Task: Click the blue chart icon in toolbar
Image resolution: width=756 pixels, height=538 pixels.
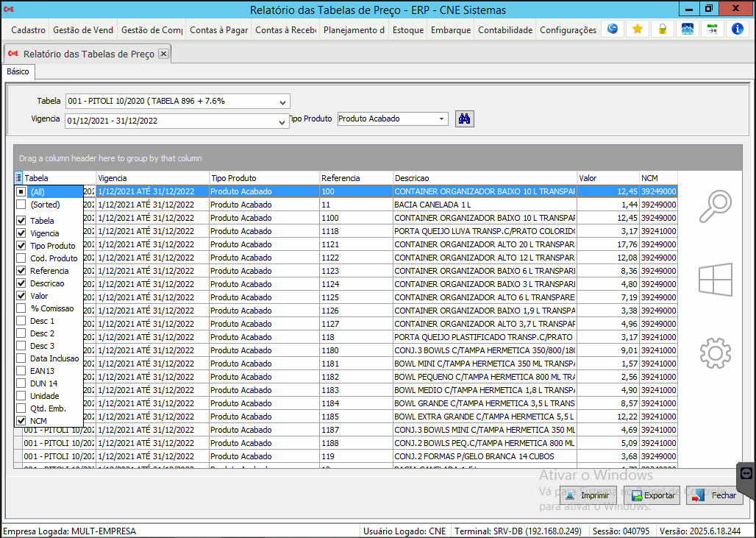Action: point(687,29)
